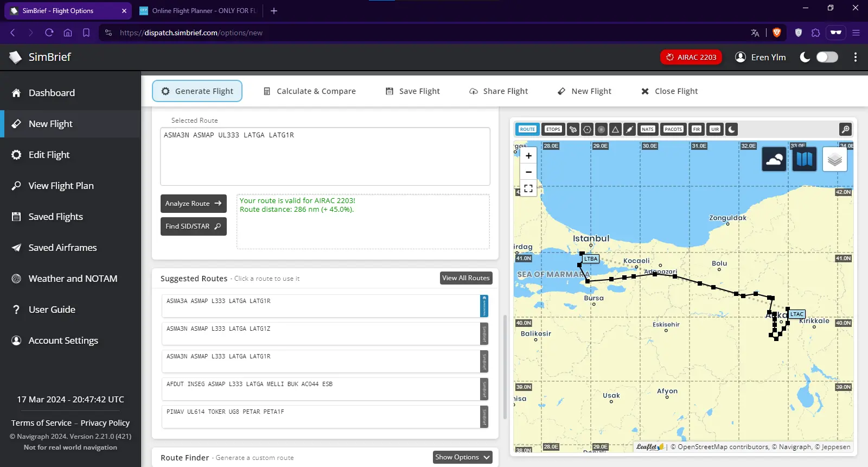Open Edit Flight in the sidebar
868x467 pixels.
click(71, 155)
